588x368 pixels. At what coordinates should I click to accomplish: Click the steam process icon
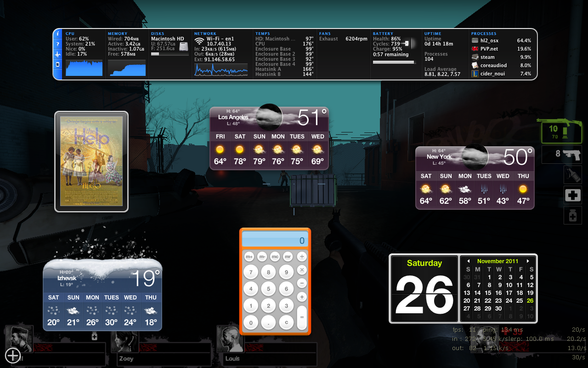[475, 57]
